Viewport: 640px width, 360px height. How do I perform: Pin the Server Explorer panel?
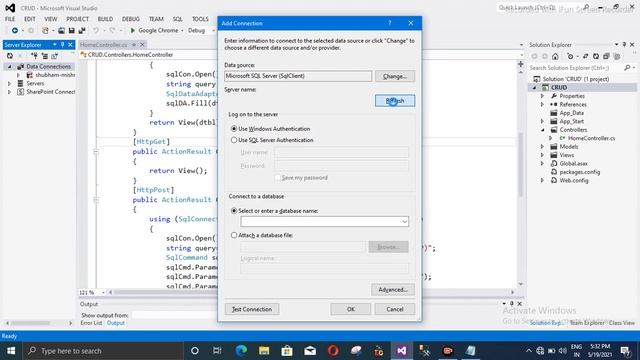62,44
